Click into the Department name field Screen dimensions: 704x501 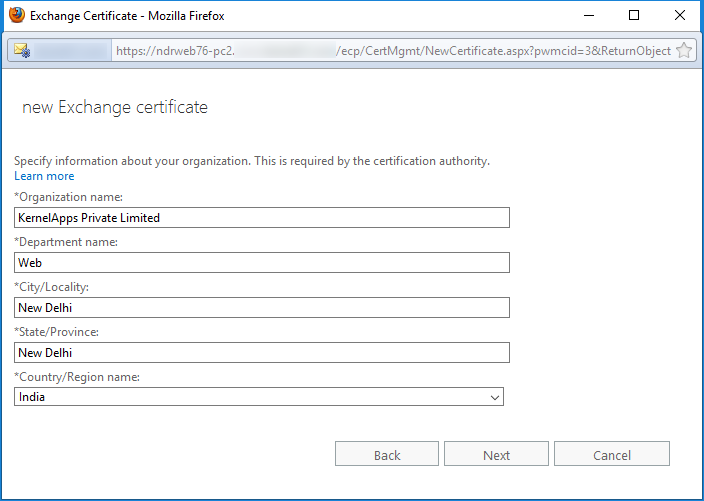262,263
